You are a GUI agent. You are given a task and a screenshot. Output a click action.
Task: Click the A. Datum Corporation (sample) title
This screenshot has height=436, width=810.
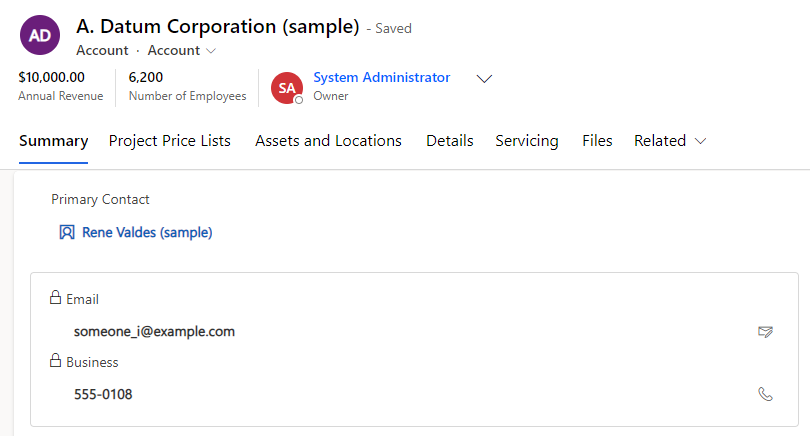click(217, 26)
